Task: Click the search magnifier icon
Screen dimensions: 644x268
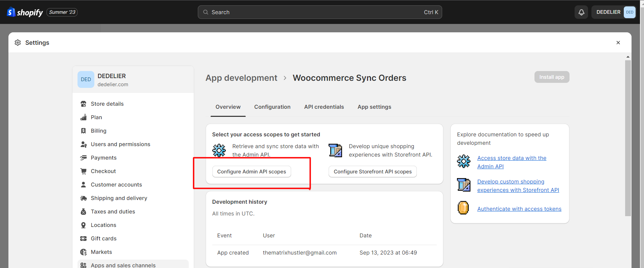Action: pyautogui.click(x=206, y=12)
